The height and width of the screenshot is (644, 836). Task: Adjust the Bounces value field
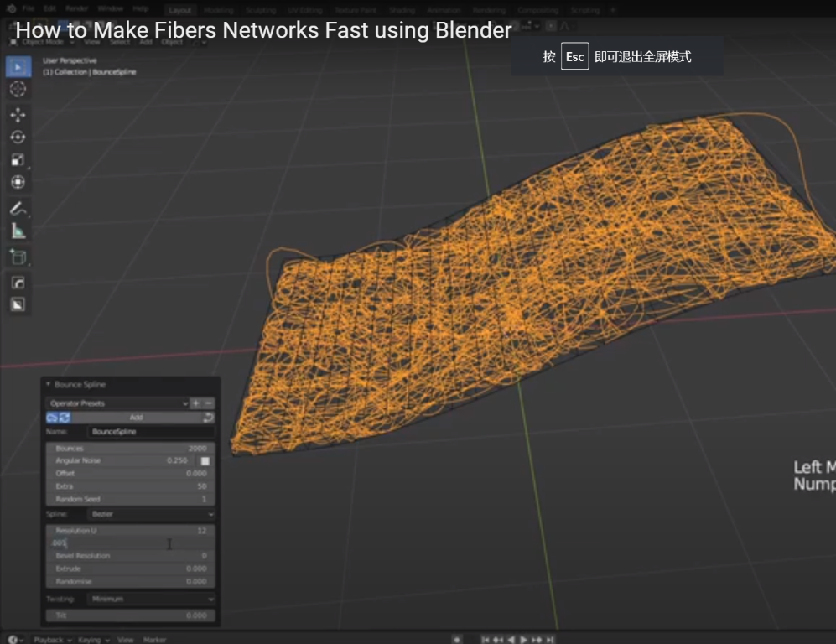coord(131,449)
